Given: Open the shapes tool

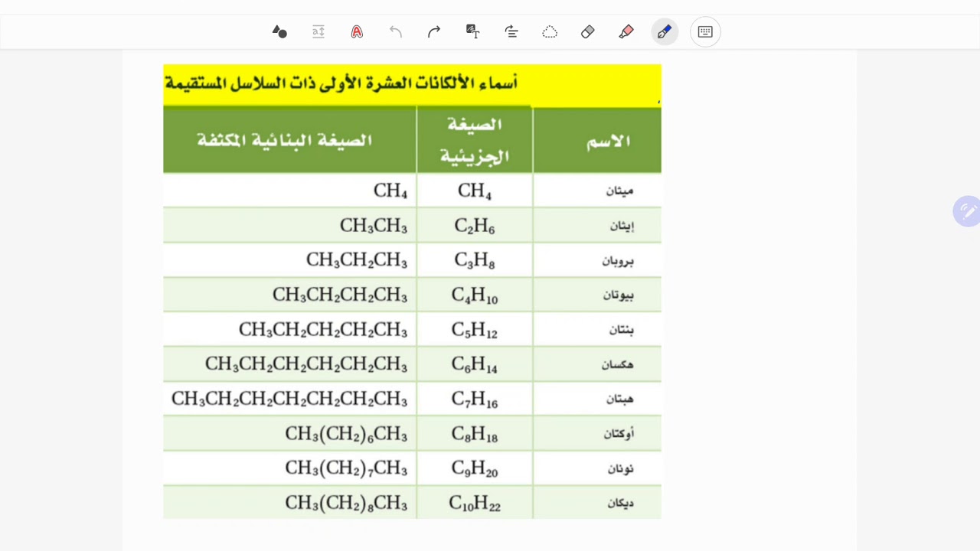Looking at the screenshot, I should coord(279,31).
